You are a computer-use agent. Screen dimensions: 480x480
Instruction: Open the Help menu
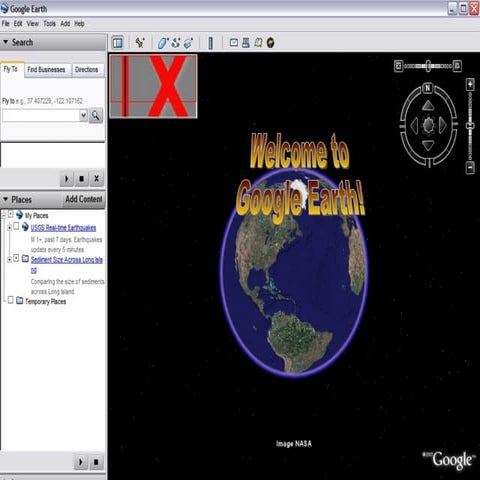[x=79, y=24]
